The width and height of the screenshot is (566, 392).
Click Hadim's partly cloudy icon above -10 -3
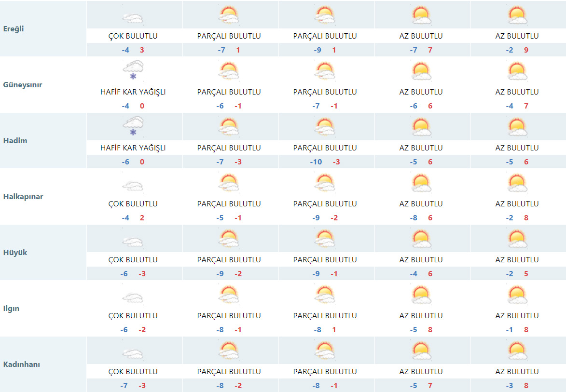325,127
